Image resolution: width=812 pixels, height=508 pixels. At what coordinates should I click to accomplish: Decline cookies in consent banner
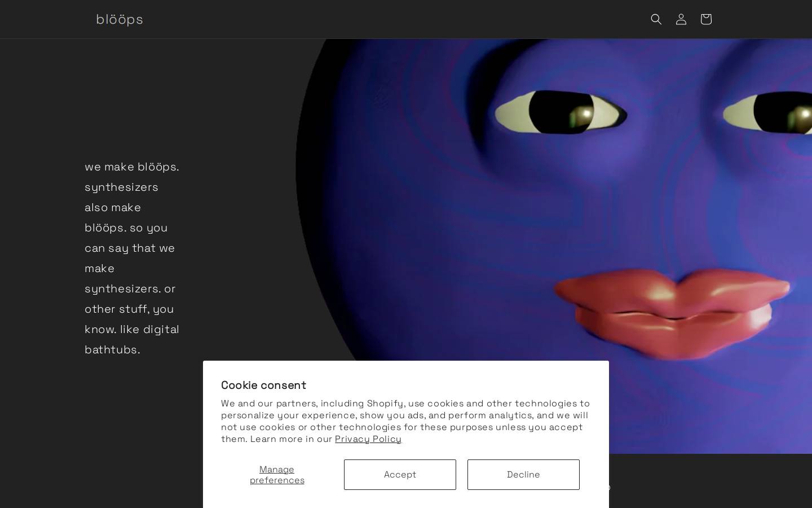click(523, 475)
